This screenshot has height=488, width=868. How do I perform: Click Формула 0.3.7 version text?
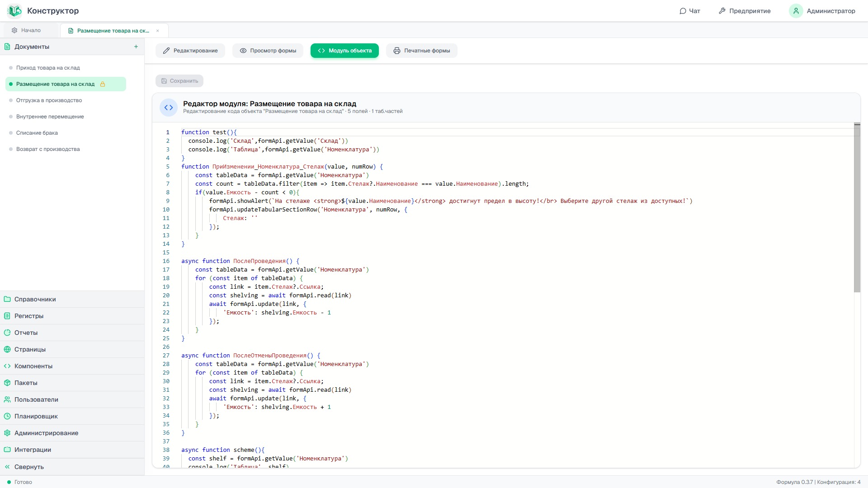794,482
